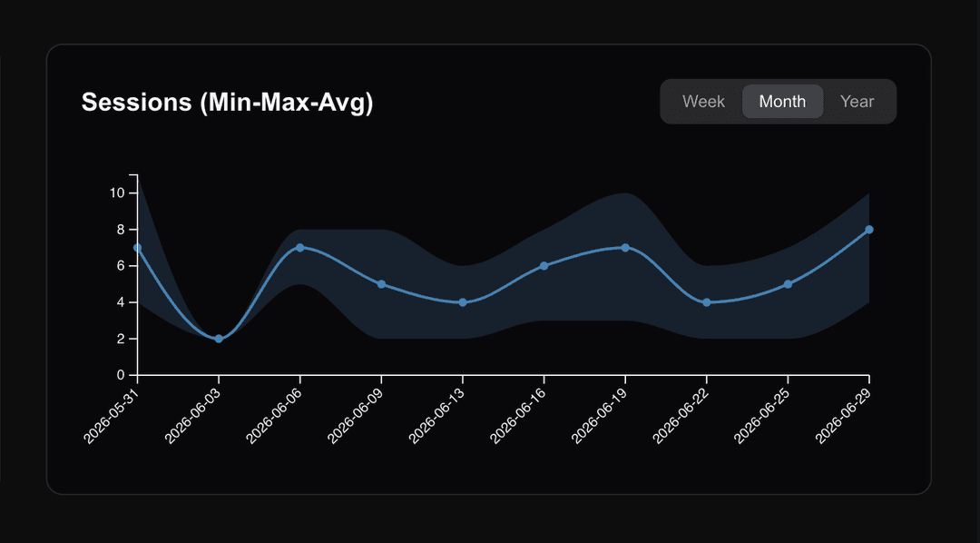Click the 2026-06-03 axis label

194,415
